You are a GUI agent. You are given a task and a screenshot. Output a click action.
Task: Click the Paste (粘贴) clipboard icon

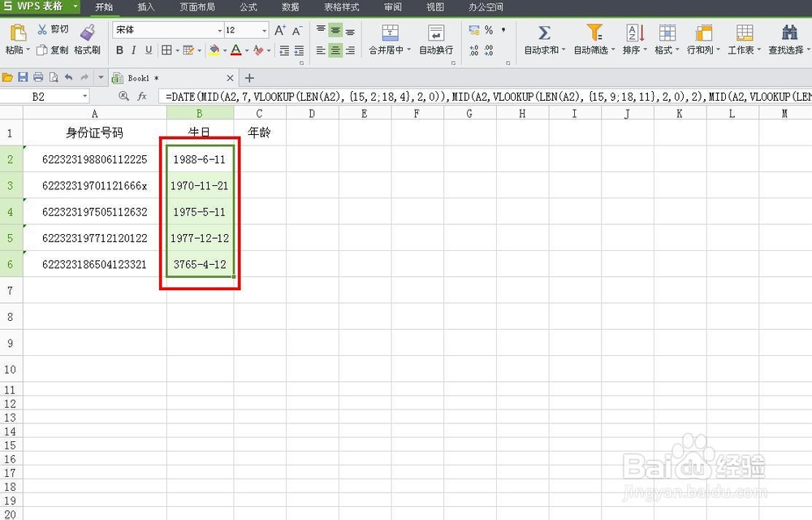tap(18, 32)
